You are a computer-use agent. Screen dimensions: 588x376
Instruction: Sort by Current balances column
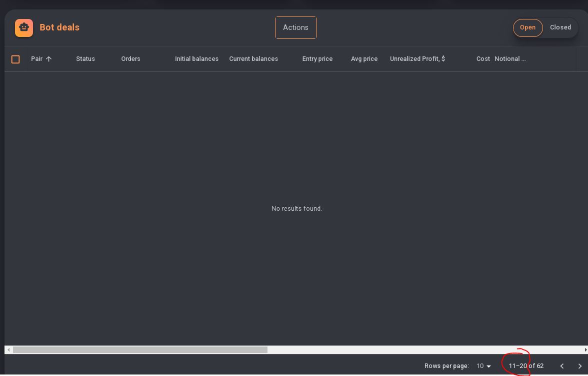click(x=253, y=59)
